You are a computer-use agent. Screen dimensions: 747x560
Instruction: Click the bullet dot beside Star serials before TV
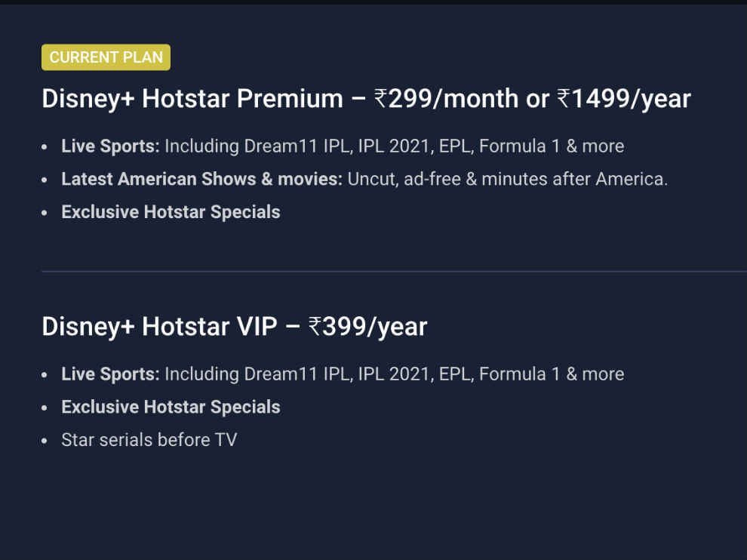(45, 441)
